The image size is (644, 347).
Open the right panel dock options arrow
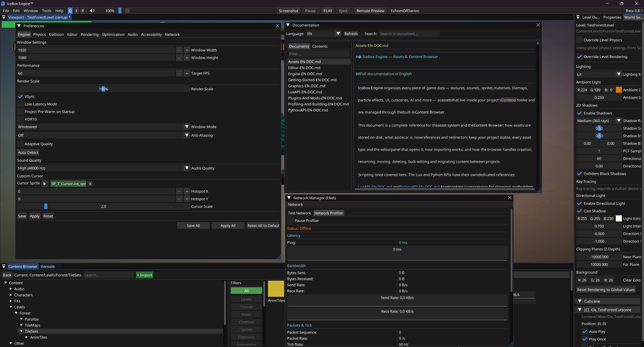[578, 17]
